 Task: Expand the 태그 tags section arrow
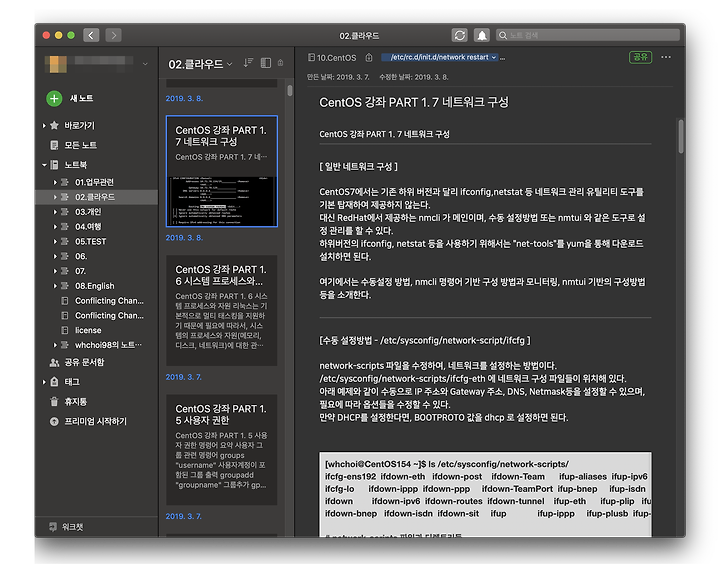coord(44,382)
